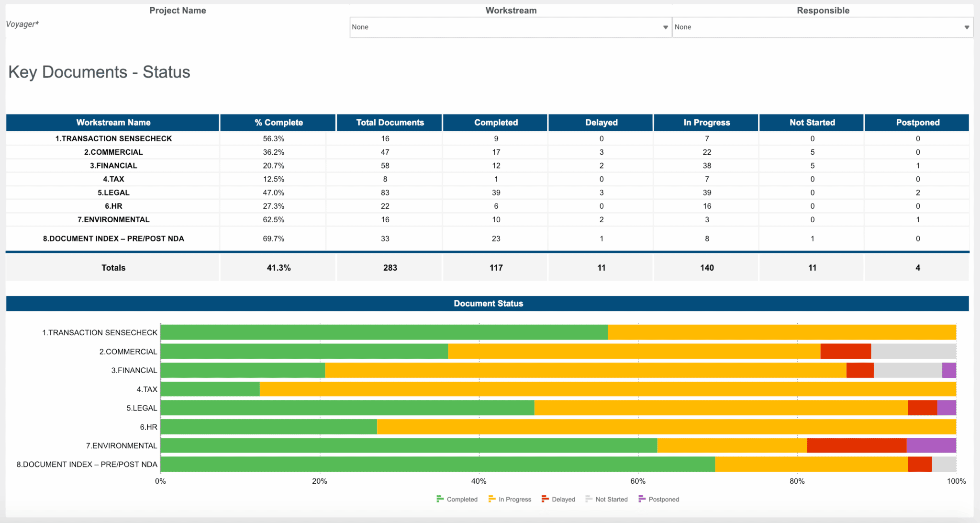The width and height of the screenshot is (980, 523).
Task: Click the Document Status chart header
Action: point(488,304)
